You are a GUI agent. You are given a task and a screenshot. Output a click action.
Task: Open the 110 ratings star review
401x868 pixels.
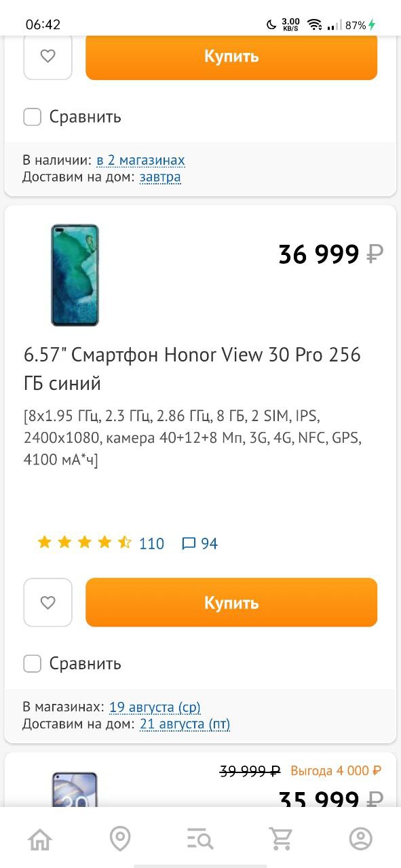(100, 543)
